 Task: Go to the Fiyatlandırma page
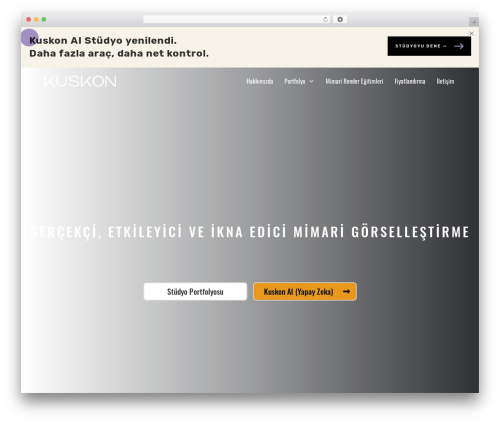coord(410,81)
